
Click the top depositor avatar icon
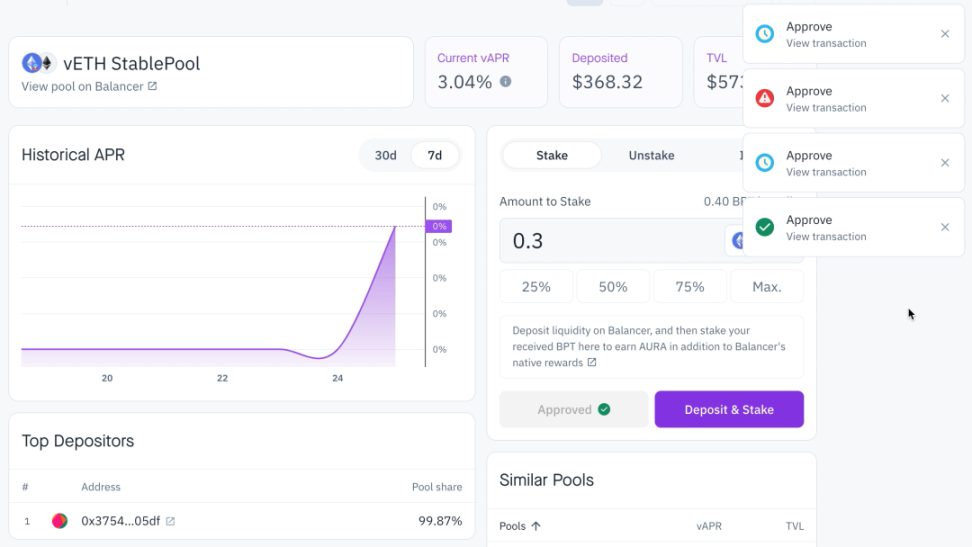60,521
